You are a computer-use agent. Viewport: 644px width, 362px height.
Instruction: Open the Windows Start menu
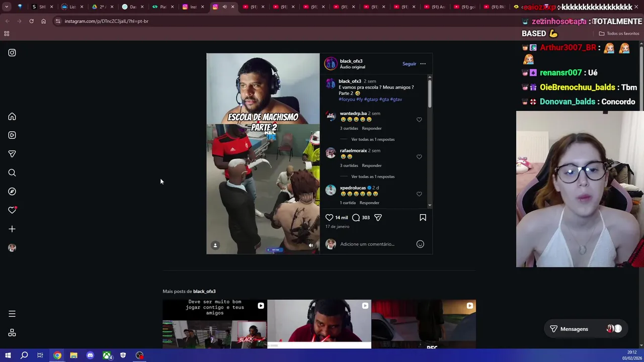(x=8, y=355)
